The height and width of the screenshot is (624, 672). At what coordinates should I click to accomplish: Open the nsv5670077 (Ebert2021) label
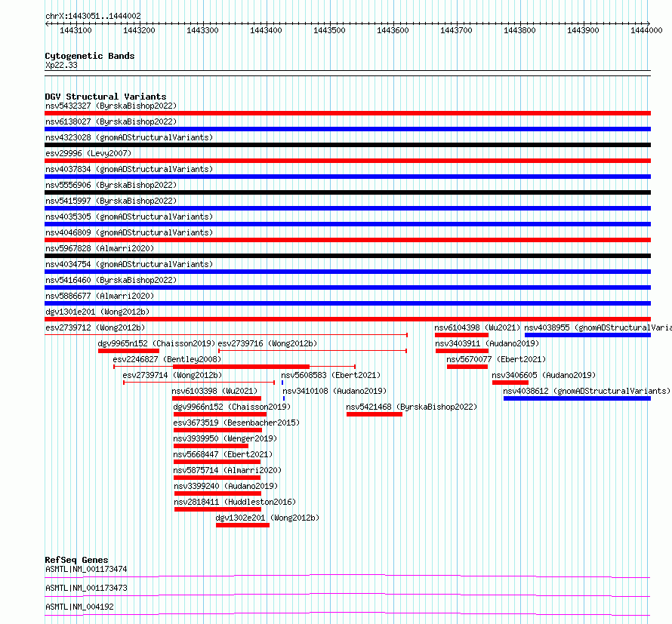(x=496, y=359)
